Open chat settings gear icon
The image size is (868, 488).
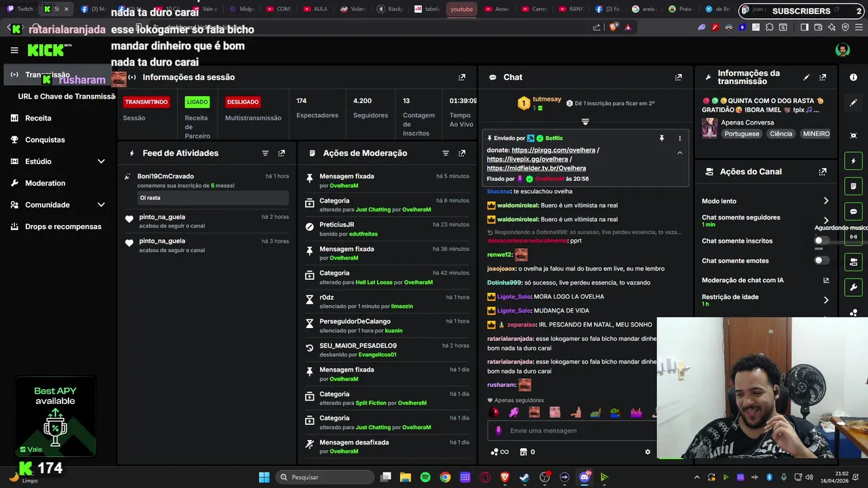(648, 452)
